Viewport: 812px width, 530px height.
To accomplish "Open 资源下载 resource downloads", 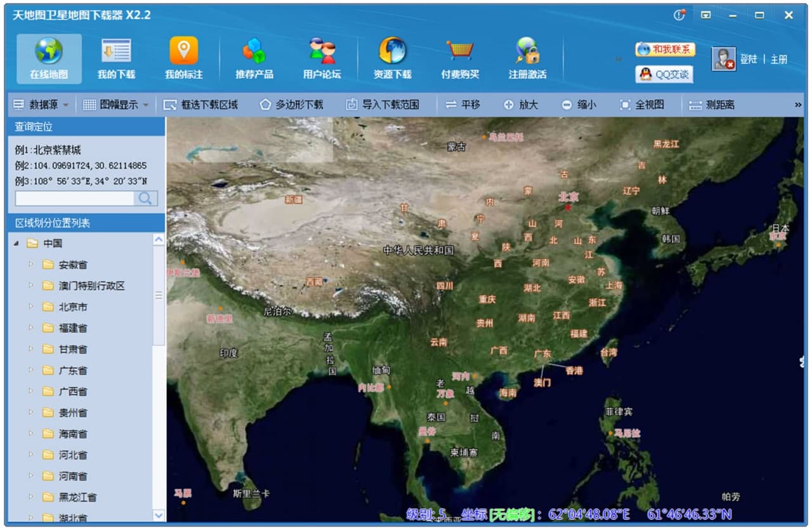I will point(392,58).
